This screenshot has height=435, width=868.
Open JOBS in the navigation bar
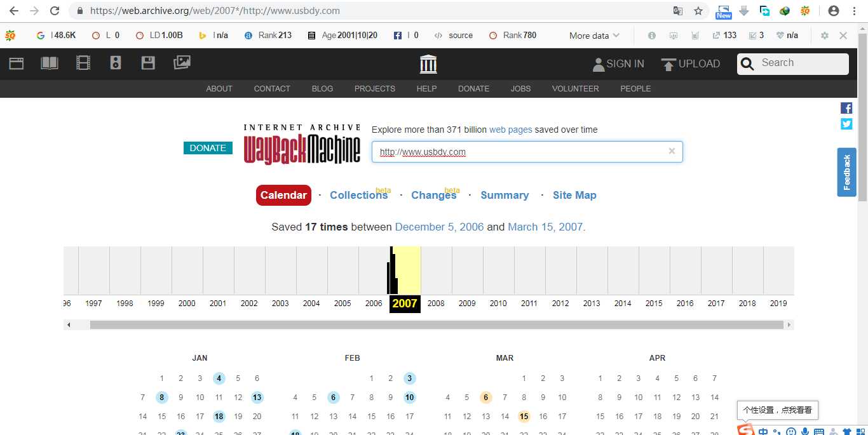coord(520,88)
